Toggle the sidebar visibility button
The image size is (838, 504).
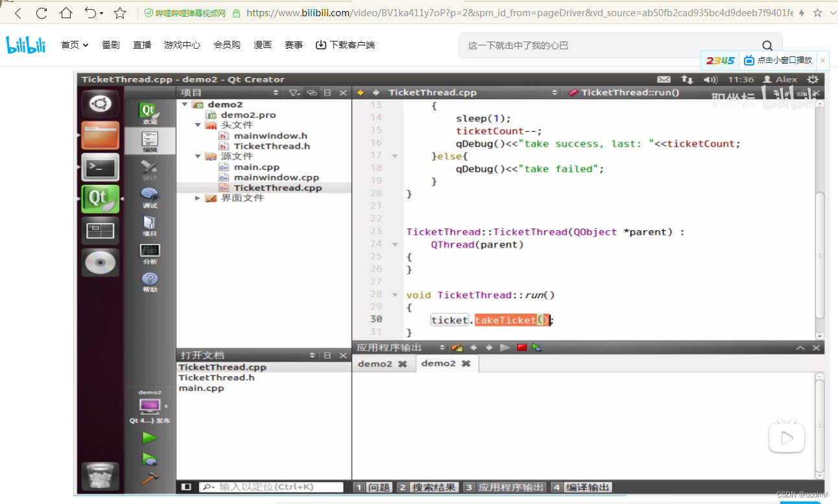pos(186,486)
